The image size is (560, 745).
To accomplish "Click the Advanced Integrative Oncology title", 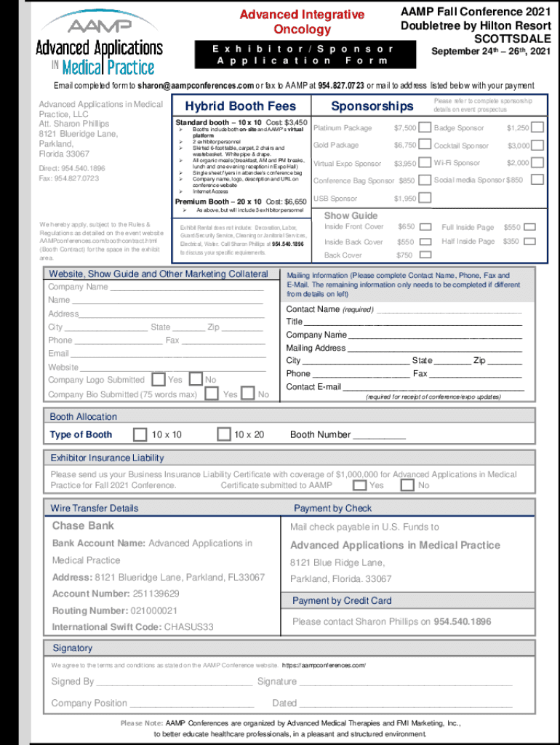I will [x=302, y=22].
